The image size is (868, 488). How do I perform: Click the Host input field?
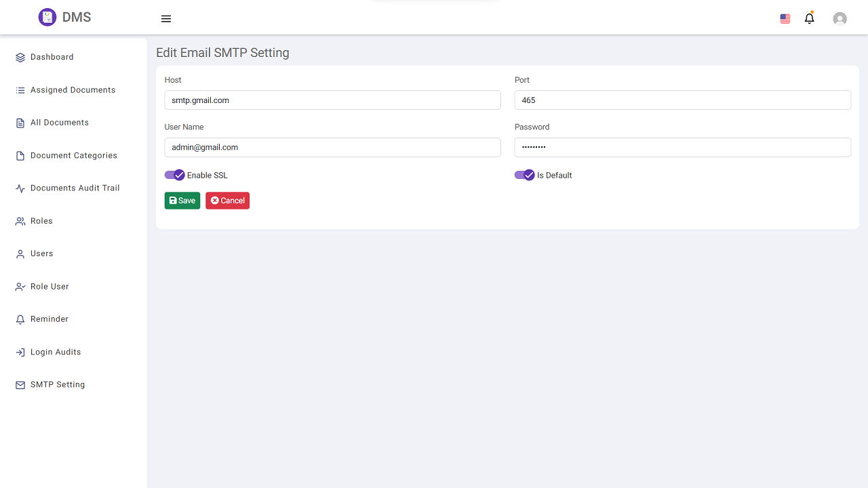(332, 100)
